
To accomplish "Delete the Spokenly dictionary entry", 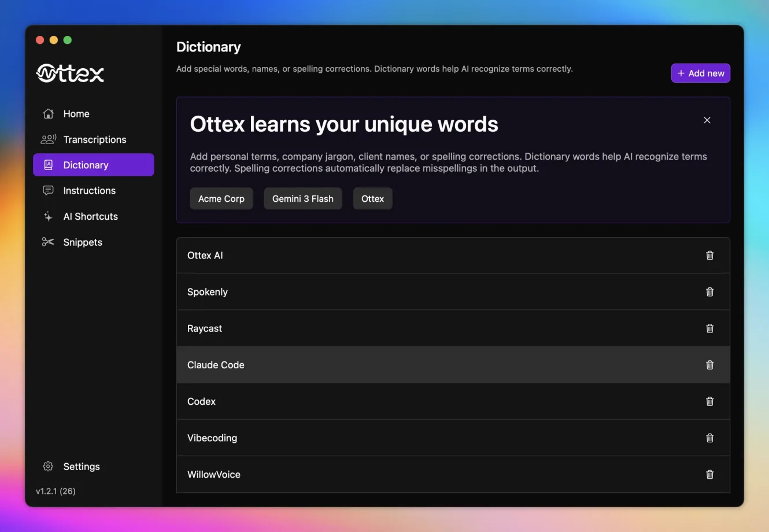I will pos(709,291).
